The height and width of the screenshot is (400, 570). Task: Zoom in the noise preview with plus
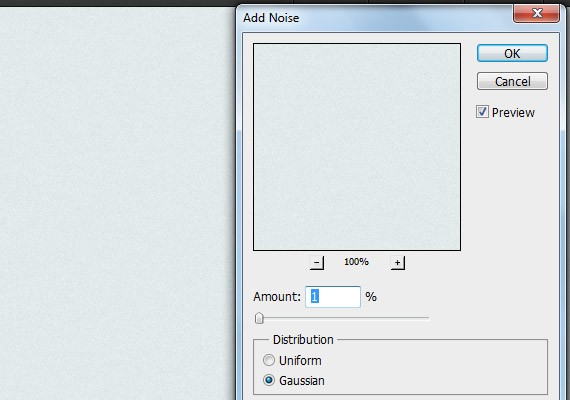[x=398, y=263]
